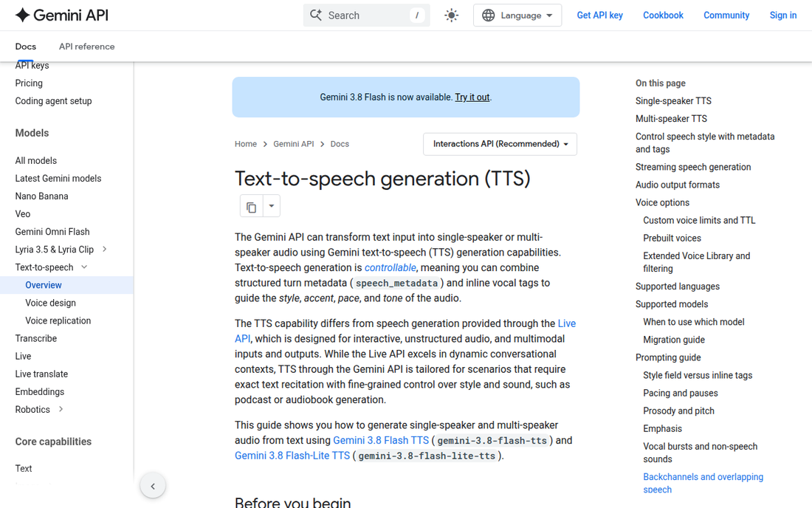Open Embeddings in the sidebar
Screen dimensions: 812x508
point(39,391)
